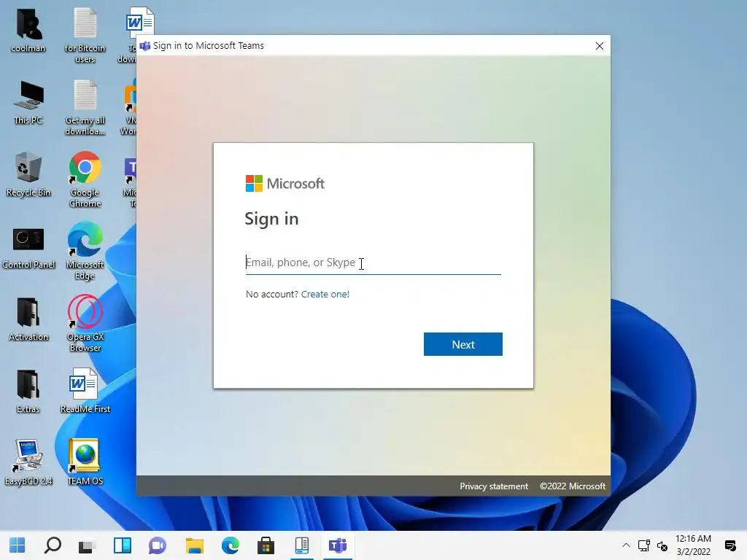Open the Widgets taskbar icon
The width and height of the screenshot is (747, 560).
[x=123, y=545]
